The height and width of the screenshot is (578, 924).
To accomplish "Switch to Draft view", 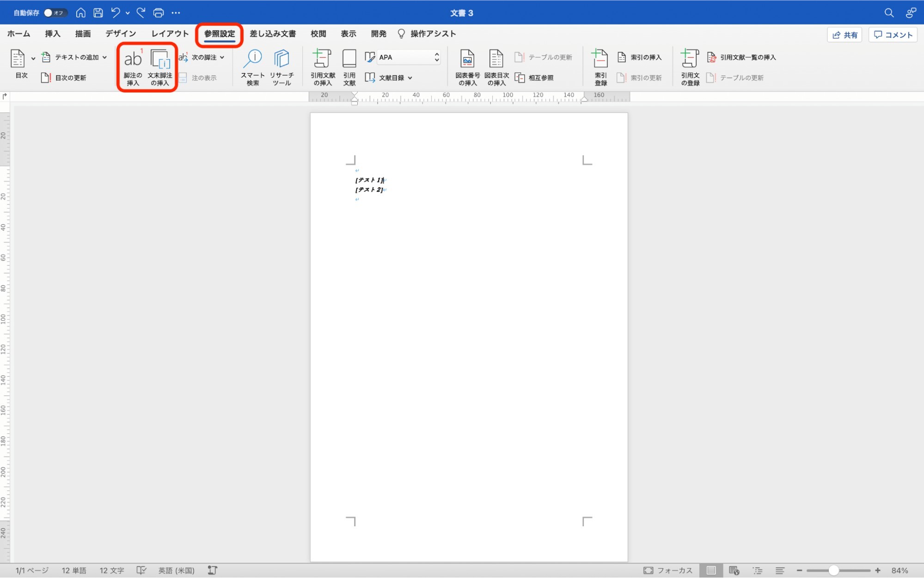I will 780,571.
